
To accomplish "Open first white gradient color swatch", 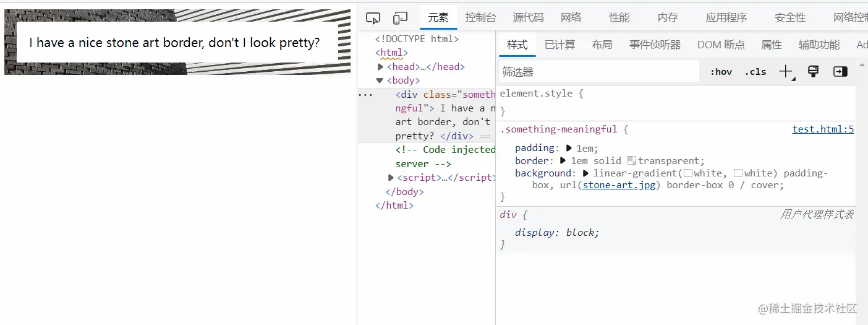I will (687, 173).
